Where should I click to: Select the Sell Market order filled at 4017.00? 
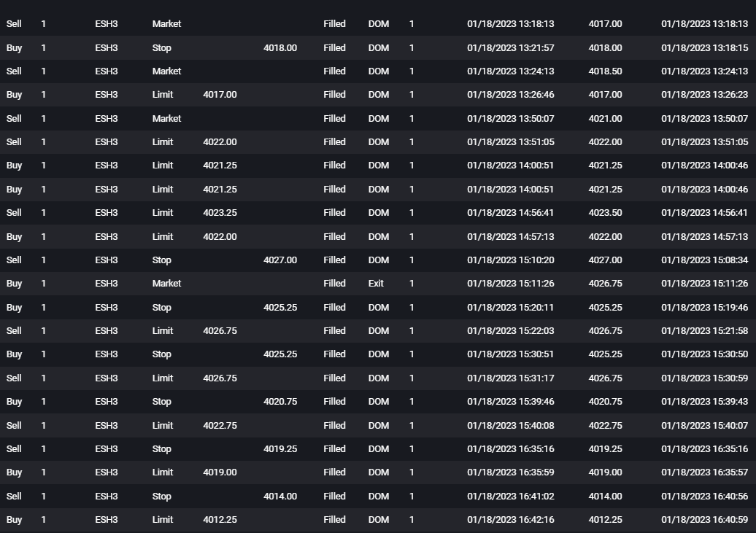pos(378,23)
